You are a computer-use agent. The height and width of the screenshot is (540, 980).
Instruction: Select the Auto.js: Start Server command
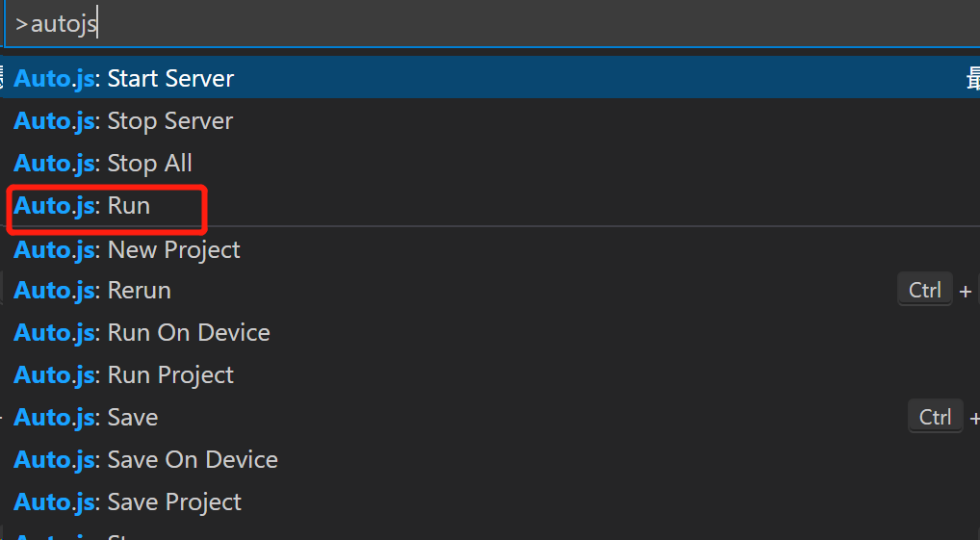coord(490,78)
